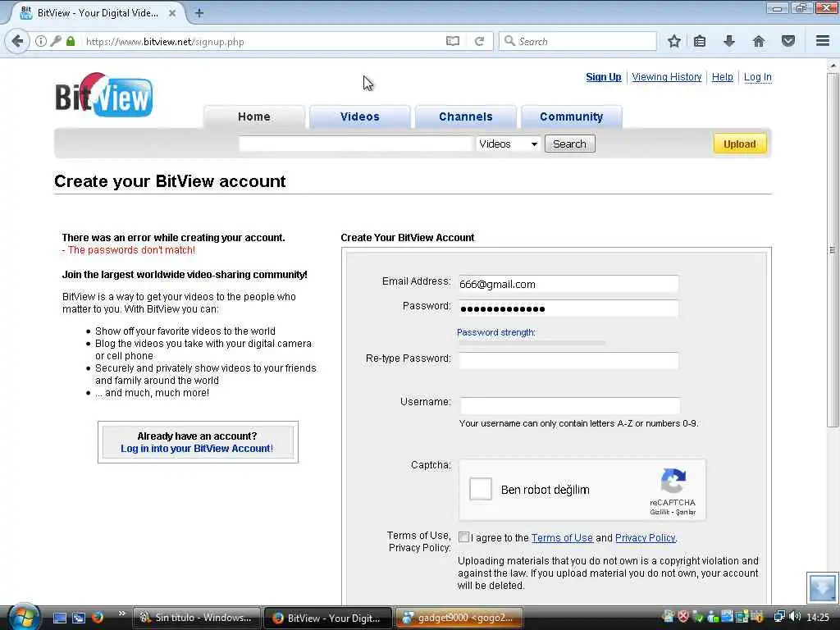This screenshot has width=840, height=630.
Task: Click the red security alert tray icon
Action: coord(683,617)
